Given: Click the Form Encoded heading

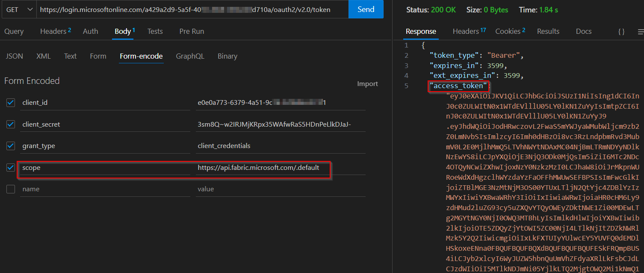Looking at the screenshot, I should [x=32, y=81].
